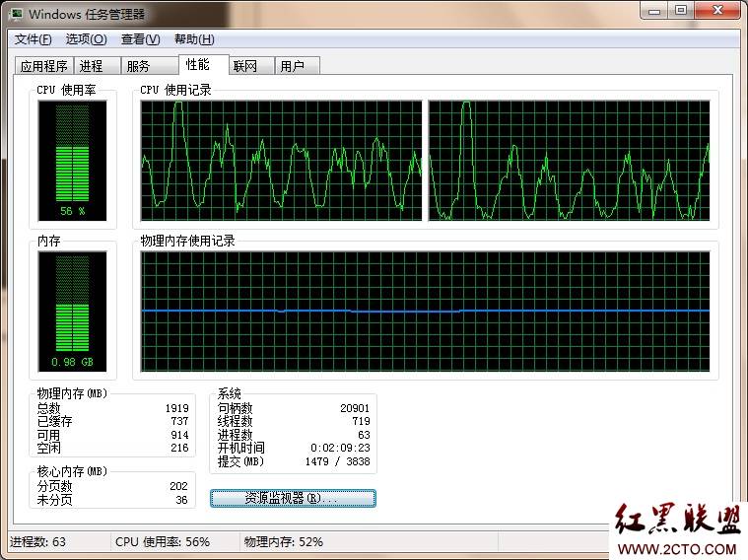Open the 帮助(H) menu
This screenshot has height=560, width=748.
[x=194, y=39]
